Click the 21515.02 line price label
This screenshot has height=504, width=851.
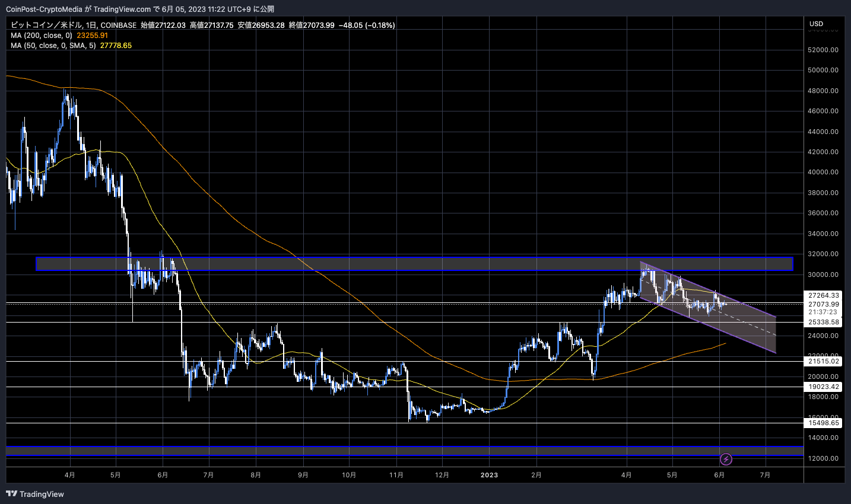pos(824,361)
